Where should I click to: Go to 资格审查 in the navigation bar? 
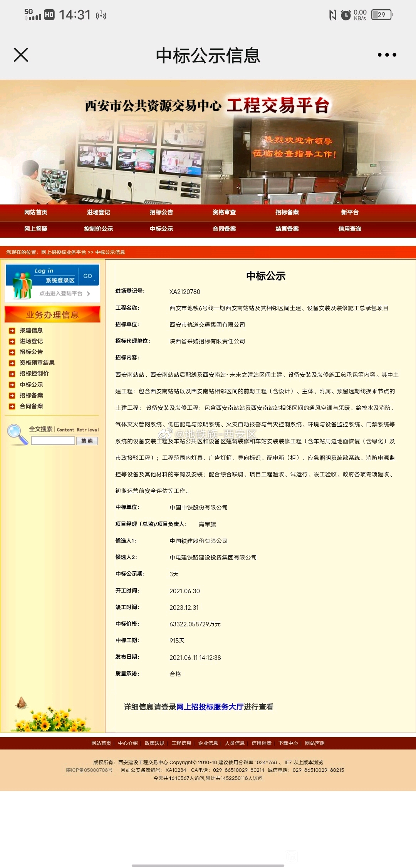(x=224, y=212)
